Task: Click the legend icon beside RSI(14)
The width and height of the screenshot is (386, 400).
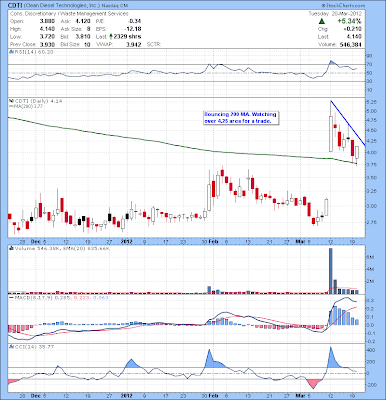Action: click(x=11, y=52)
